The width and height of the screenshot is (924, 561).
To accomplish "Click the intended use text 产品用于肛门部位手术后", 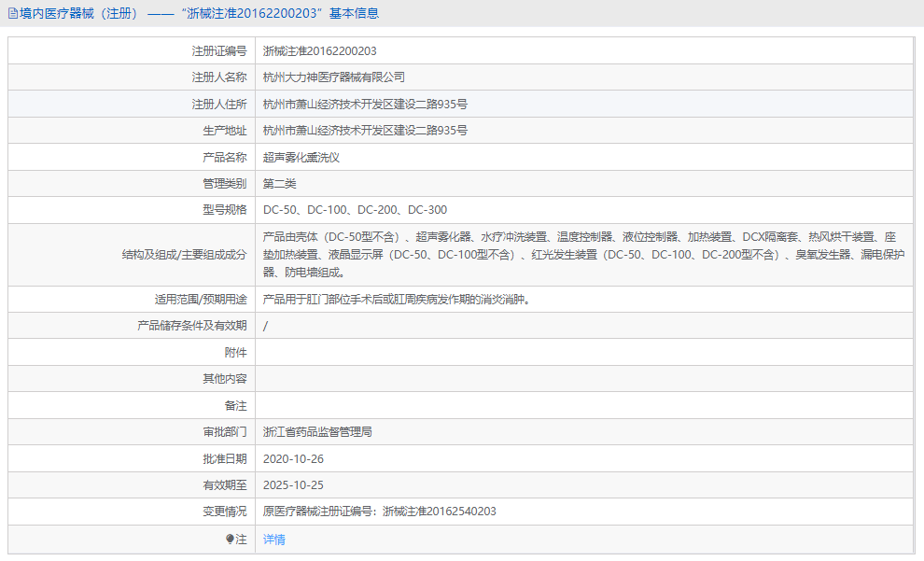I will point(398,300).
